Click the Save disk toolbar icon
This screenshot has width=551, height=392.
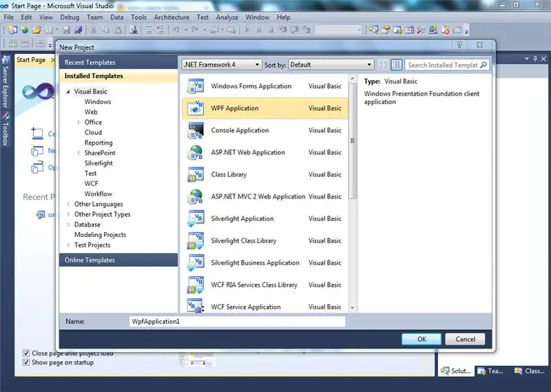coord(66,30)
